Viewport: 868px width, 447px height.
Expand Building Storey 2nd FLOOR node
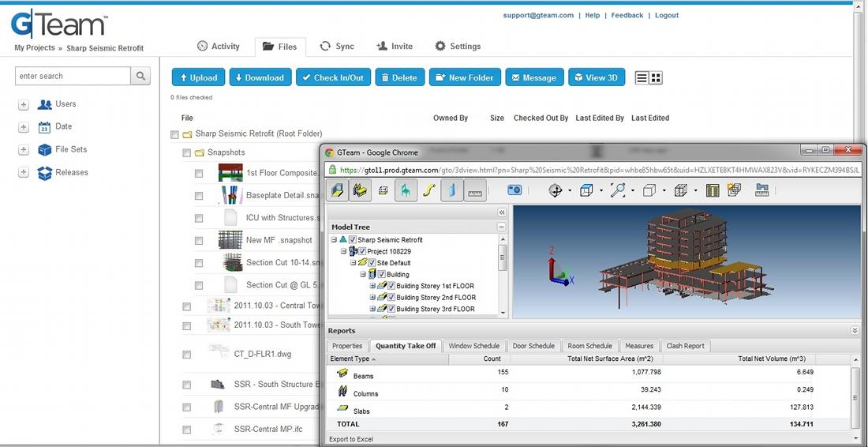point(372,298)
